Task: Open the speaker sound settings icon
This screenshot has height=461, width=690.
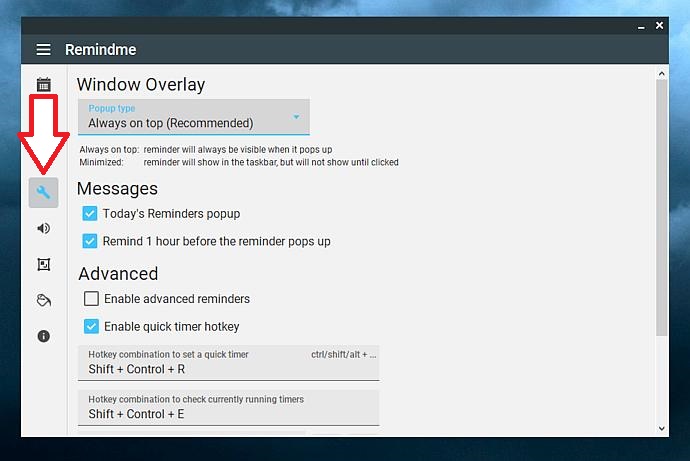Action: coord(44,228)
